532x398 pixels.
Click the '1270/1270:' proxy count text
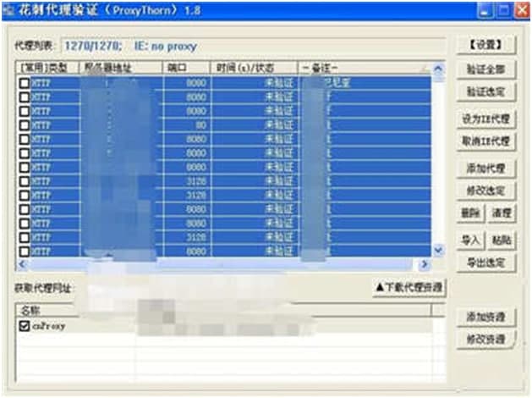93,46
